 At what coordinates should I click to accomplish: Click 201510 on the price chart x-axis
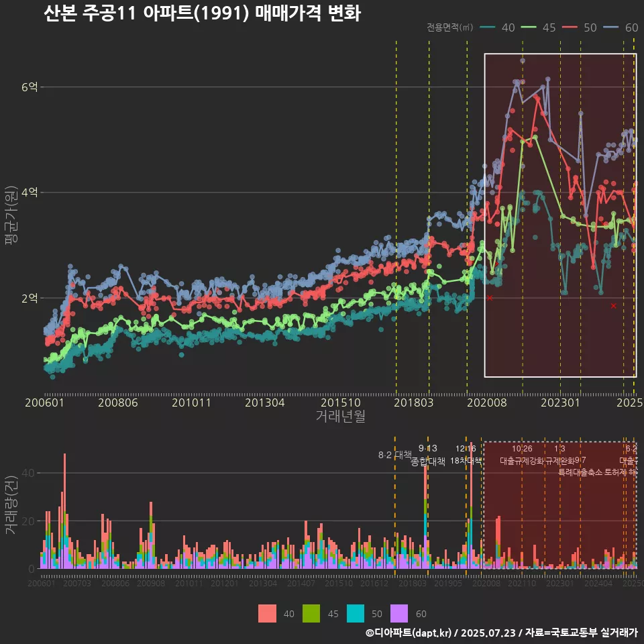click(x=341, y=402)
